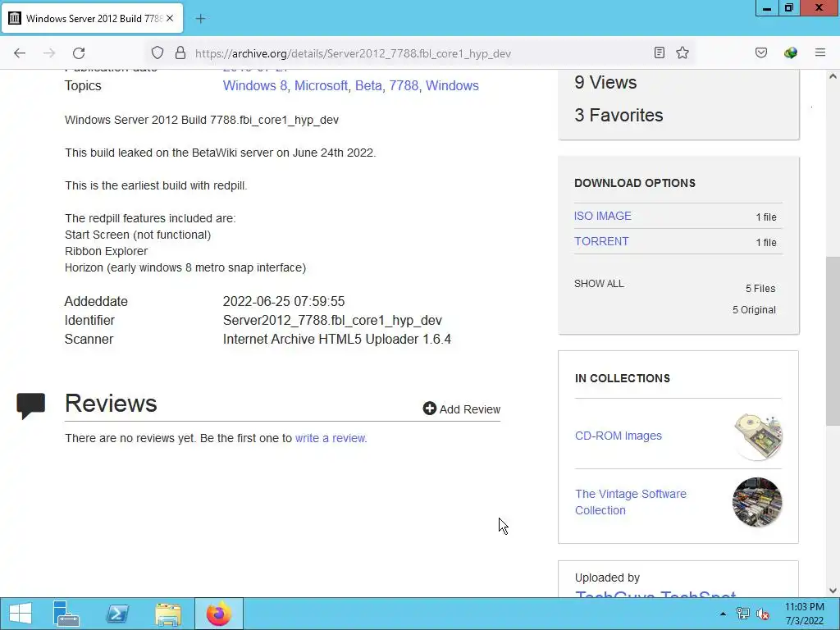Click the muted volume tray icon
Viewport: 840px width, 630px height.
[x=763, y=614]
